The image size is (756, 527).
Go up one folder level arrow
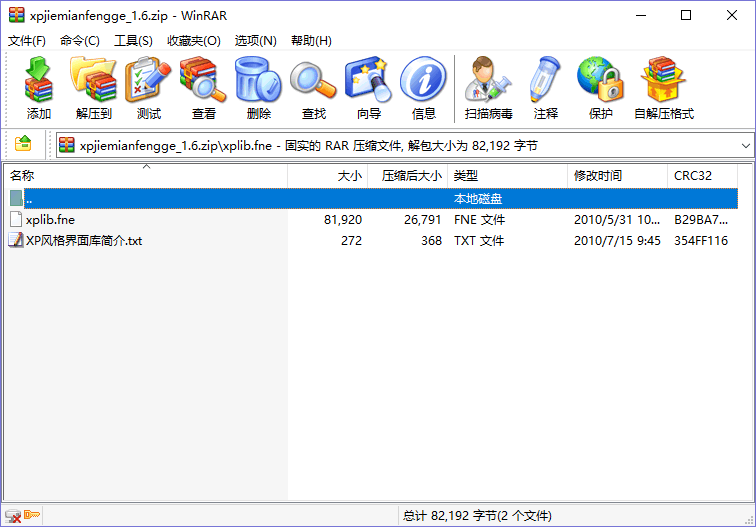(x=23, y=145)
